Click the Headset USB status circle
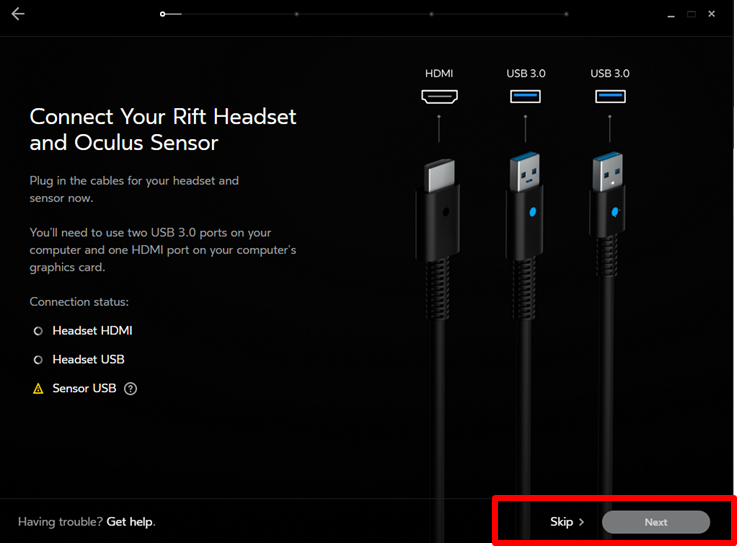 pyautogui.click(x=38, y=360)
